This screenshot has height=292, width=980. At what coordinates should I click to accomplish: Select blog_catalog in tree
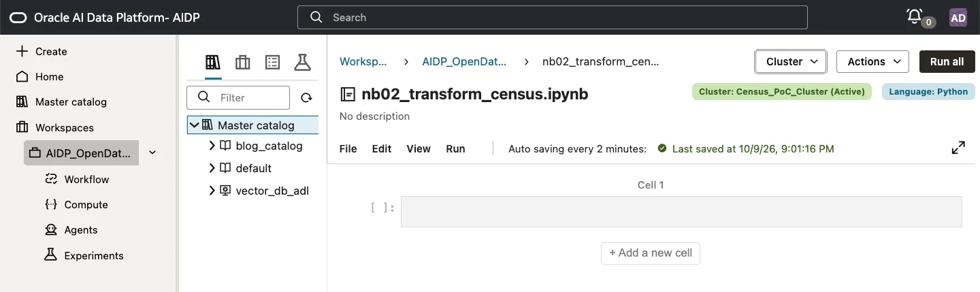click(269, 146)
